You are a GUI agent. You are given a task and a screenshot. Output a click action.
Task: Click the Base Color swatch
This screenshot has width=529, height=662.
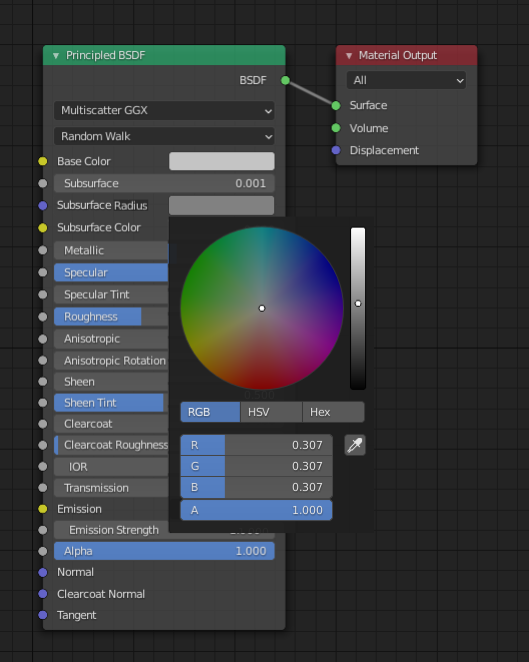222,161
